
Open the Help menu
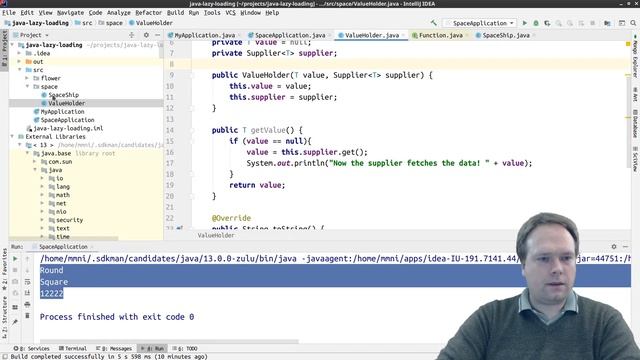(272, 13)
